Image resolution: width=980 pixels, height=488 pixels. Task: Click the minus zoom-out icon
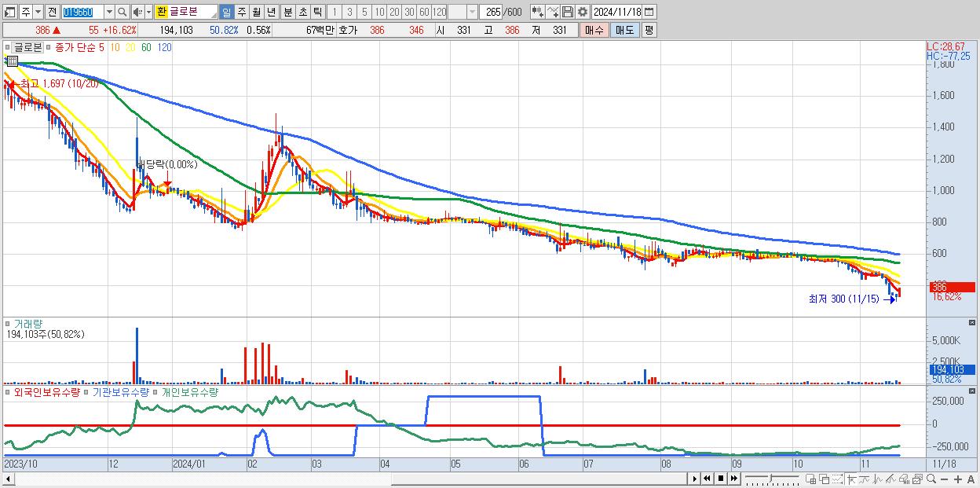[x=945, y=479]
